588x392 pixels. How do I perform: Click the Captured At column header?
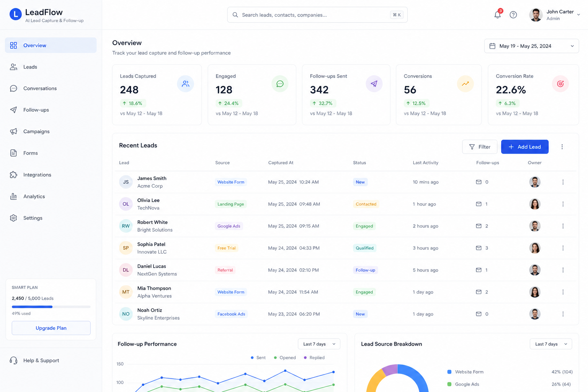click(281, 163)
